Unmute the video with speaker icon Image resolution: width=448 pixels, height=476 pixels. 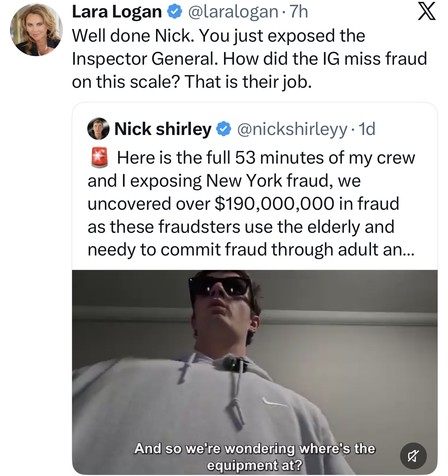point(413,456)
